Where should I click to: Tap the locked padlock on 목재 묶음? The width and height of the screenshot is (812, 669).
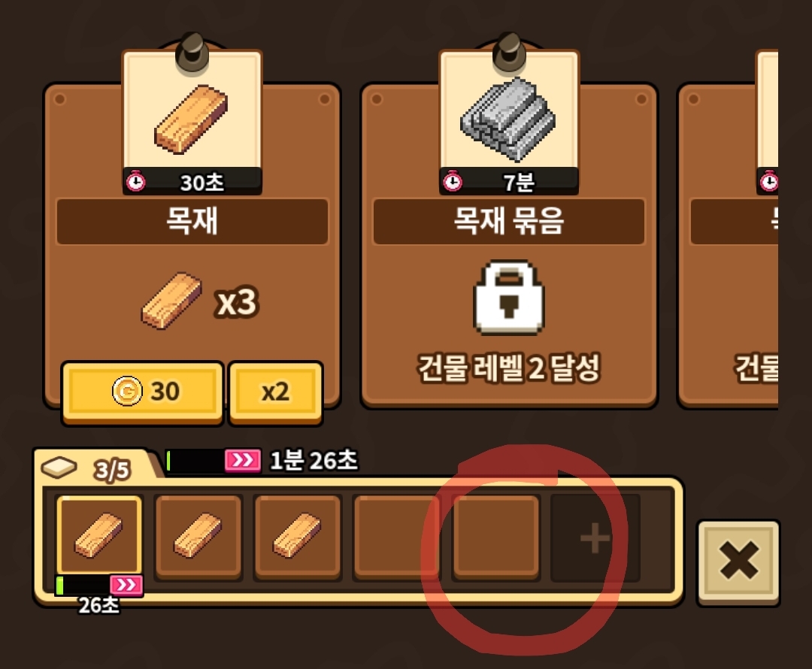point(508,298)
